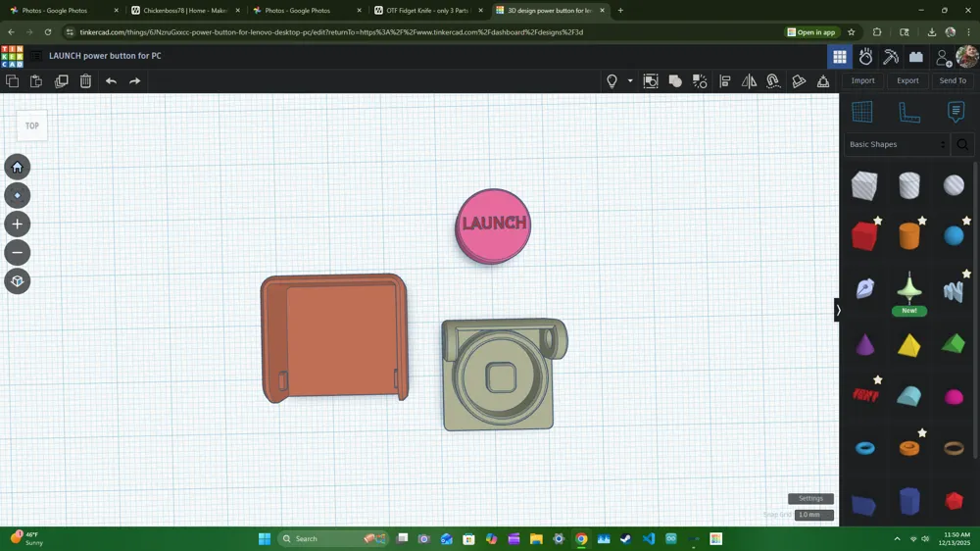Select the pink LAUNCH button object
The width and height of the screenshot is (980, 551).
click(493, 225)
